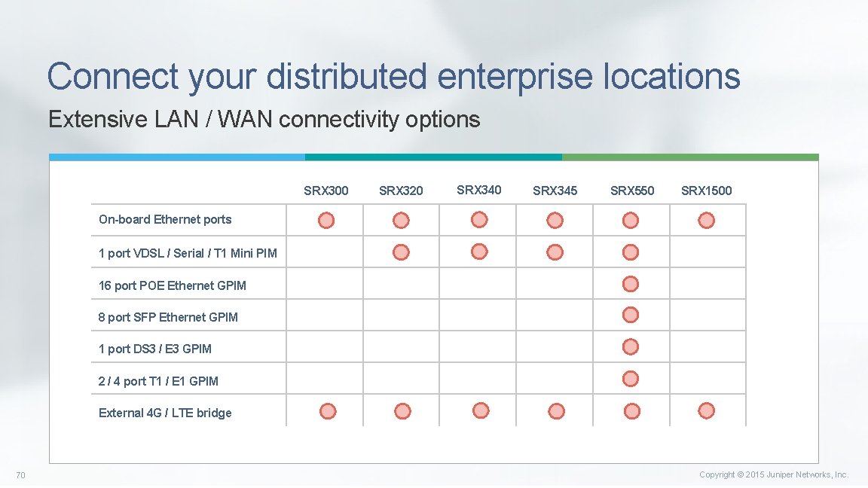
Task: Click the SRX300 On-board Ethernet ports dot
Action: 326,220
